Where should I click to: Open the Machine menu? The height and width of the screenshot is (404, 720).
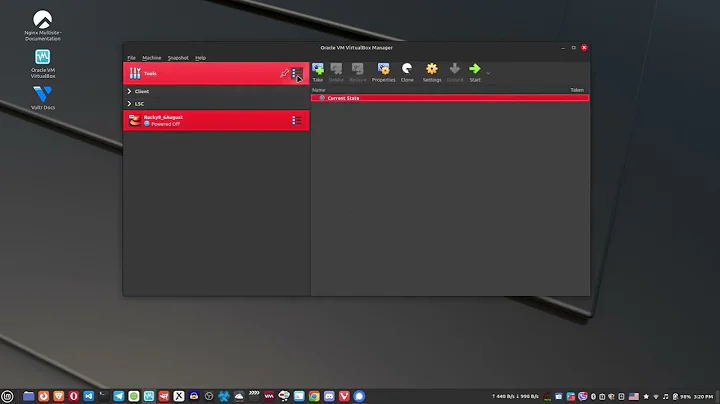[152, 58]
